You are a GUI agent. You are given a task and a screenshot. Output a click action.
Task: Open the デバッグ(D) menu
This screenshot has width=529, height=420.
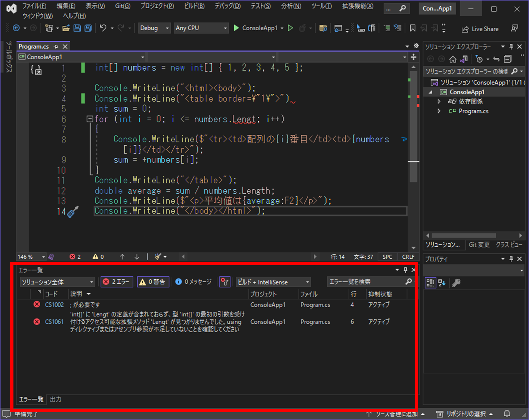[227, 6]
